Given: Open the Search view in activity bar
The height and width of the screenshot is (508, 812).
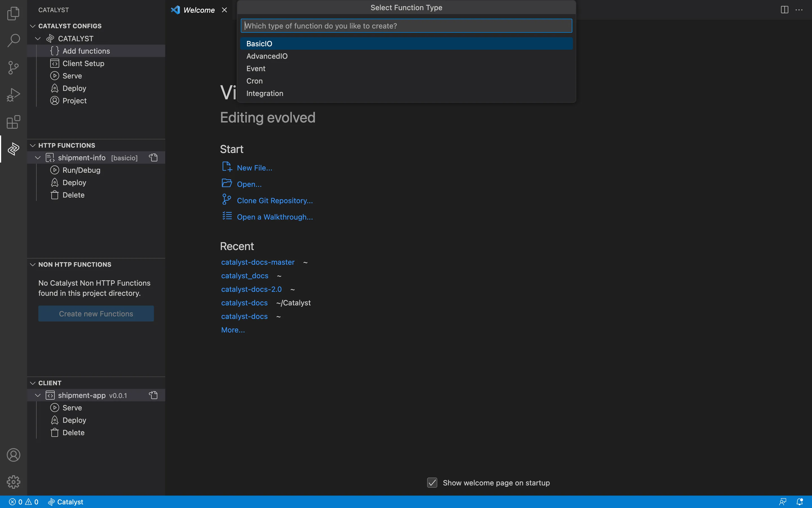Looking at the screenshot, I should (14, 40).
